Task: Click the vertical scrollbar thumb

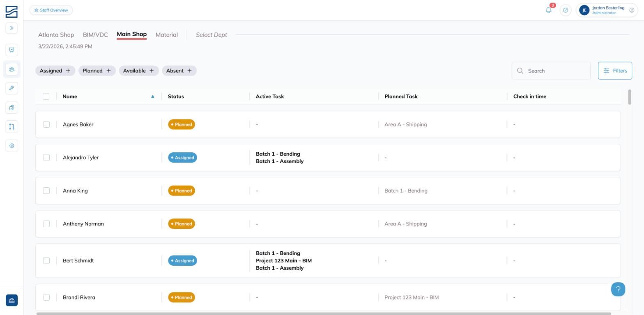Action: (630, 97)
